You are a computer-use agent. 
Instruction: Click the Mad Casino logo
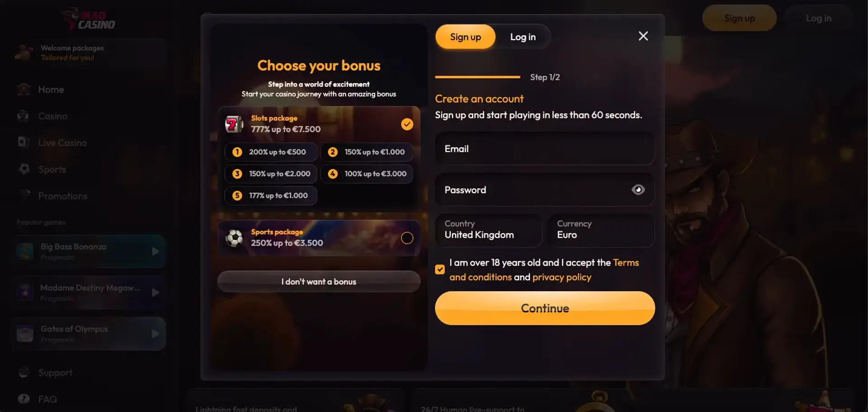point(90,20)
